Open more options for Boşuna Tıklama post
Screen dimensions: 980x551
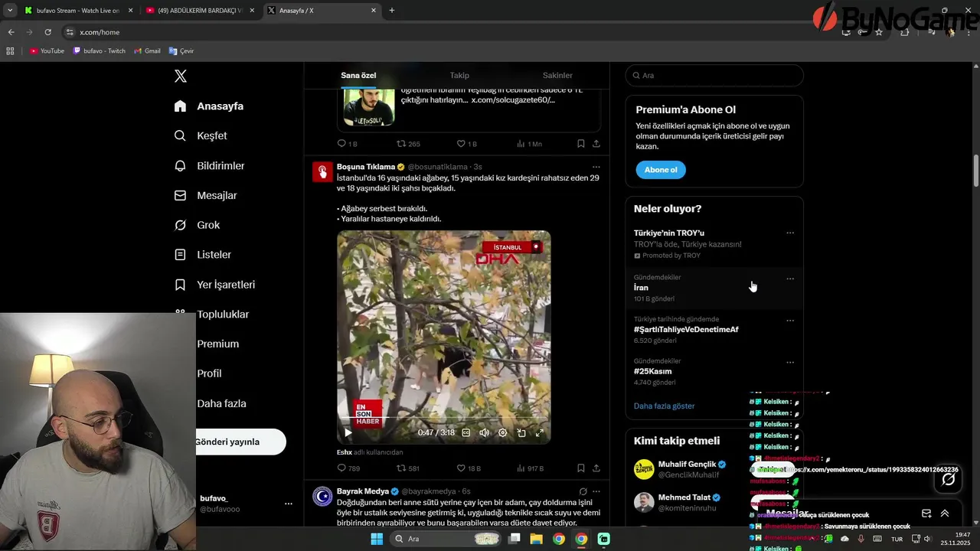pos(596,167)
